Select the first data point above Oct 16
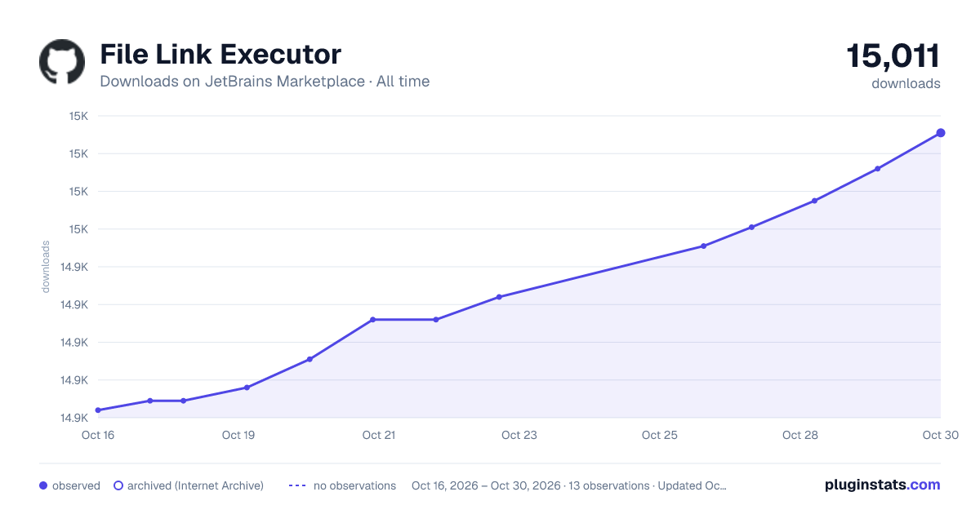 coord(98,410)
